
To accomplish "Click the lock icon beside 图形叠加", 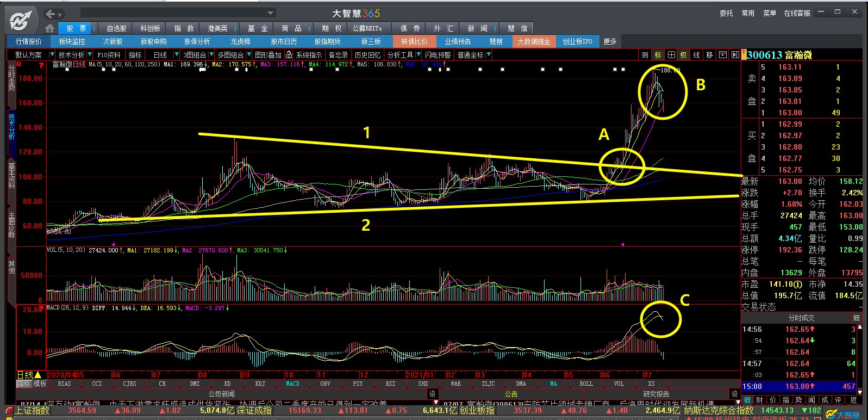I will [x=289, y=55].
